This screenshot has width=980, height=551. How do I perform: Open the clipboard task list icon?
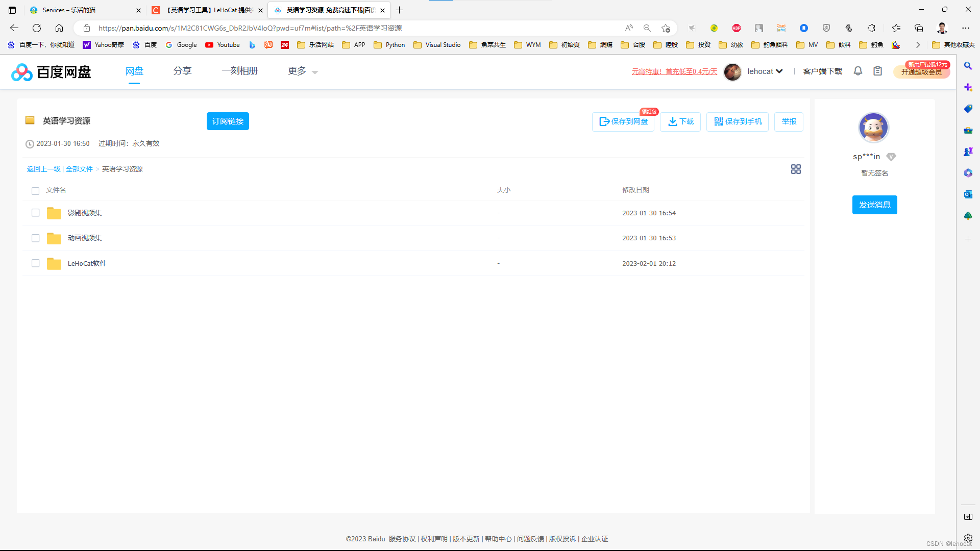[877, 71]
